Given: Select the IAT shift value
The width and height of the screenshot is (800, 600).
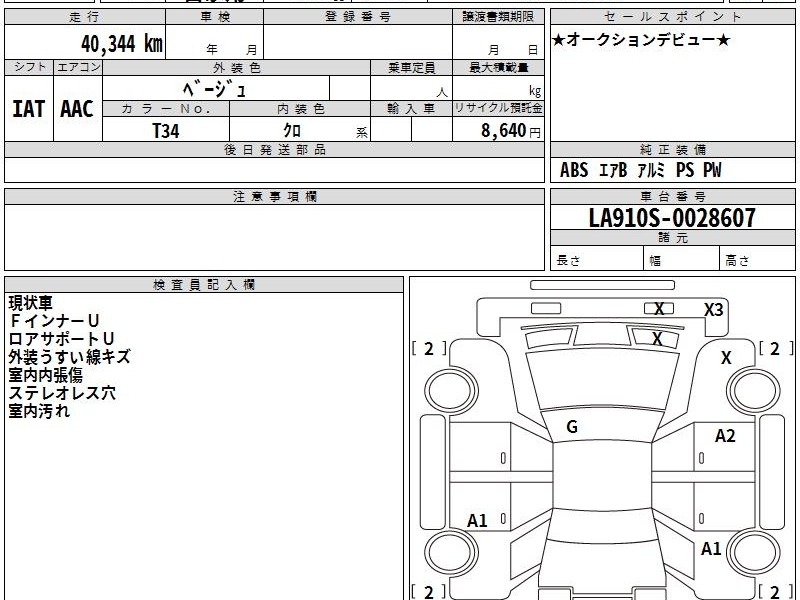Looking at the screenshot, I should point(29,109).
